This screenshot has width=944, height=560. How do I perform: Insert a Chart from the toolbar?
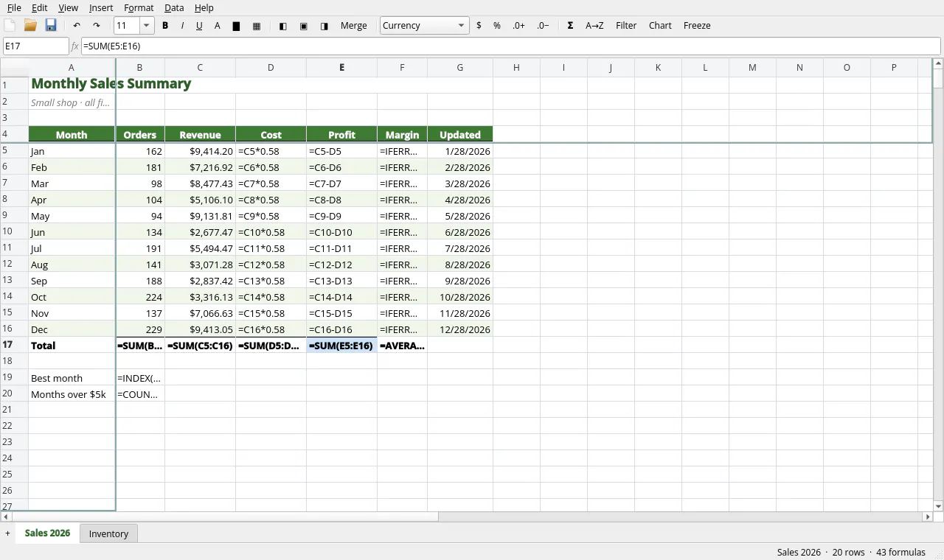coord(660,26)
